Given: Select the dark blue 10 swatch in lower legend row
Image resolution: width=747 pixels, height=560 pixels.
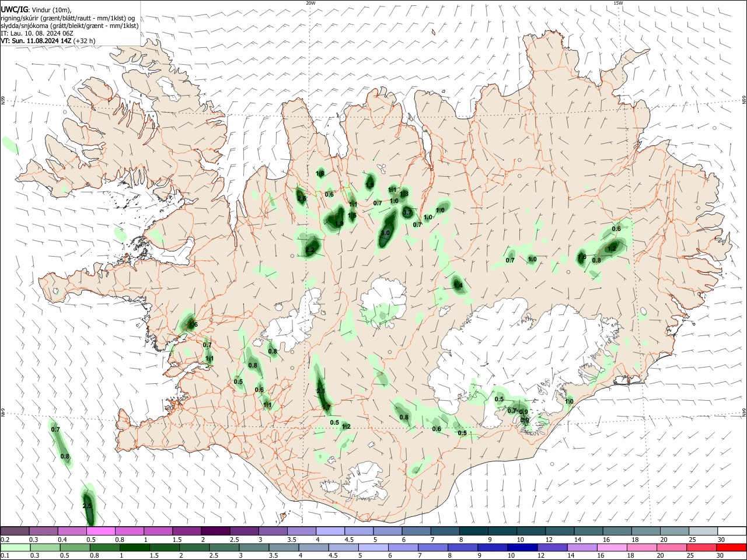Looking at the screenshot, I should (x=522, y=548).
